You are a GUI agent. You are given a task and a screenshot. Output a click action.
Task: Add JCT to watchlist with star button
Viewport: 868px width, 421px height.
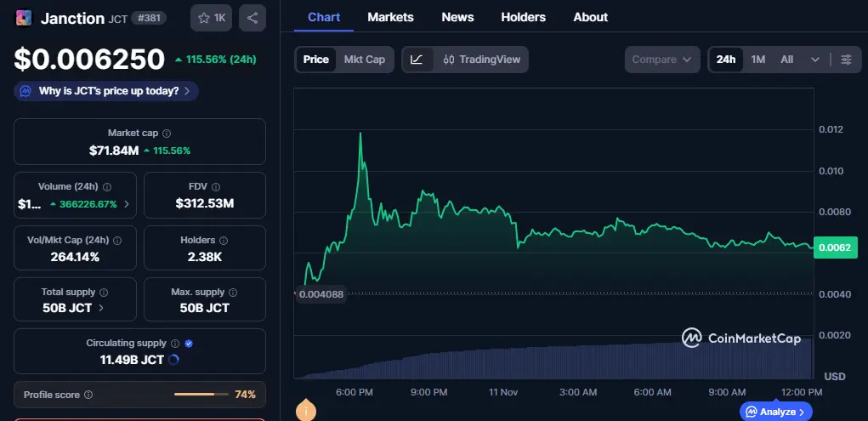[211, 18]
